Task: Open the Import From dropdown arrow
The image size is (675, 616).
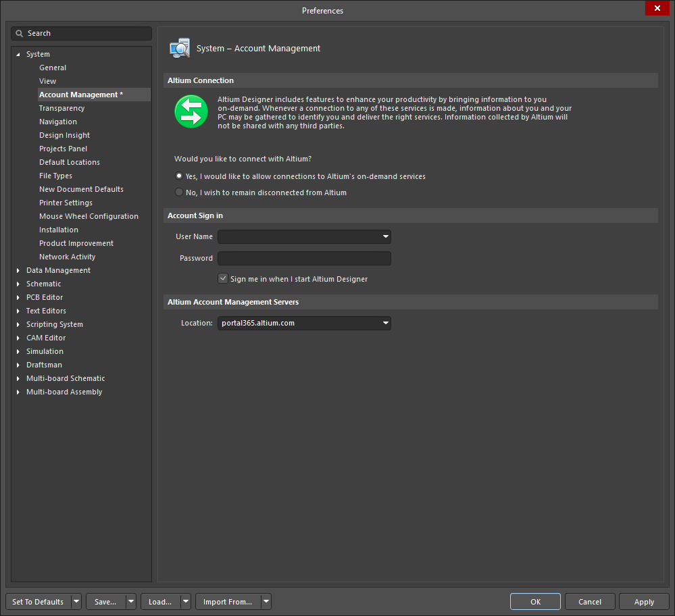Action: pos(266,602)
